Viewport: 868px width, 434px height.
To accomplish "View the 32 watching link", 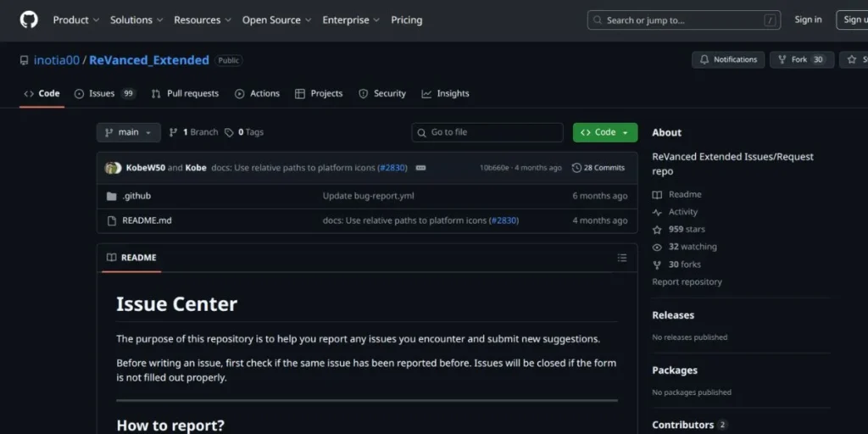I will coord(685,247).
